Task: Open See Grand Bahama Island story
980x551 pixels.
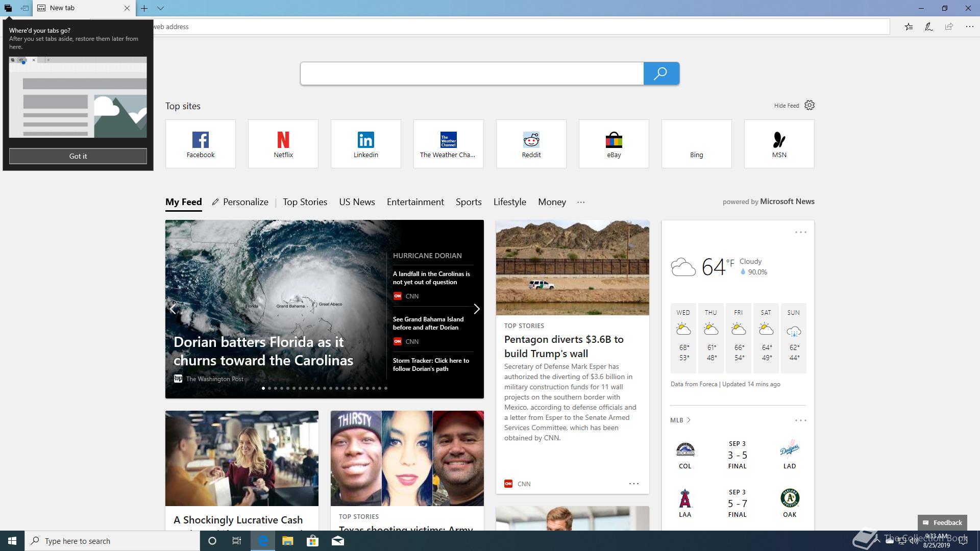Action: (x=428, y=323)
